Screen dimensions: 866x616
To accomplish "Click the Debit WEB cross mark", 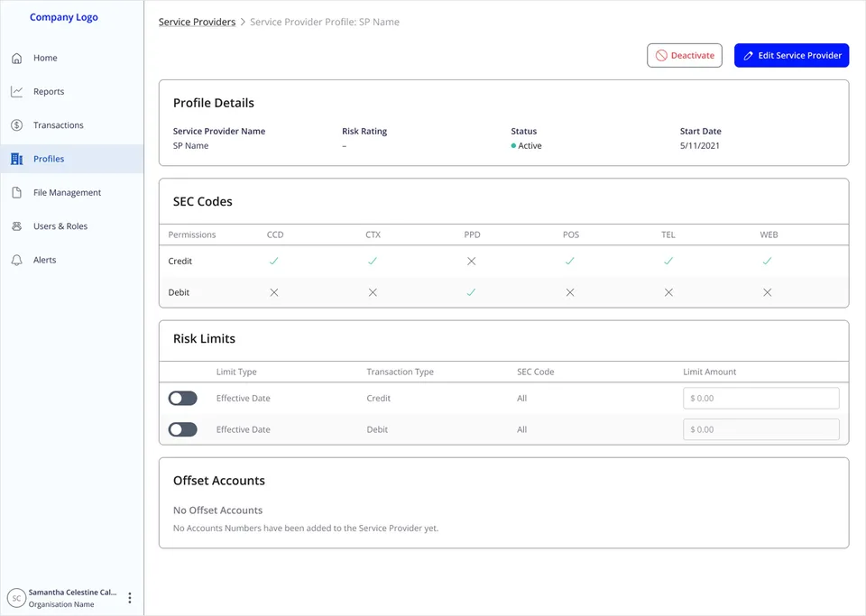I will pos(767,292).
